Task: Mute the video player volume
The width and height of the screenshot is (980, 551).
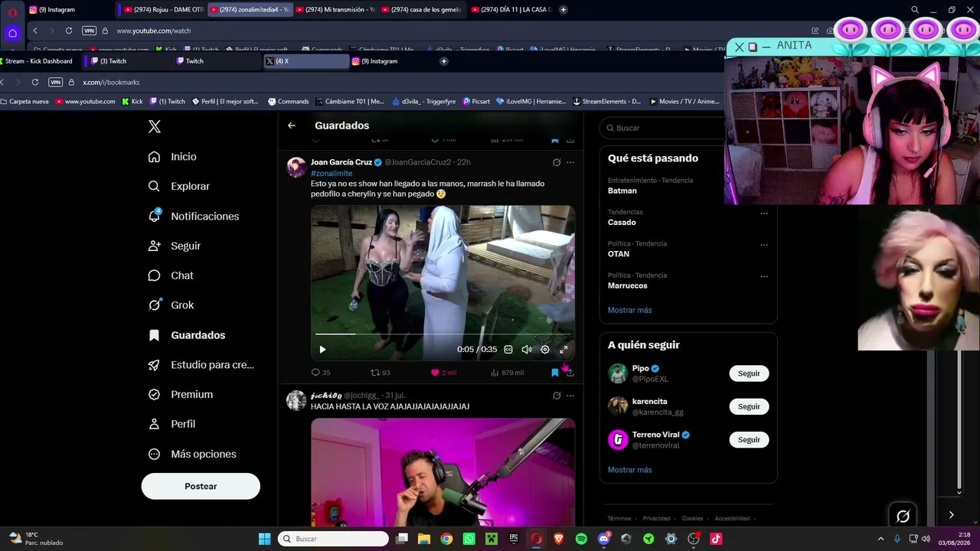Action: (x=527, y=350)
